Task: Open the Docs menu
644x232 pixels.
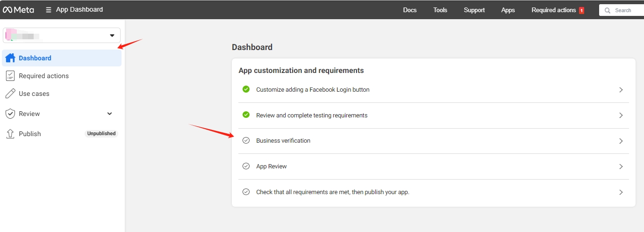Action: click(409, 10)
